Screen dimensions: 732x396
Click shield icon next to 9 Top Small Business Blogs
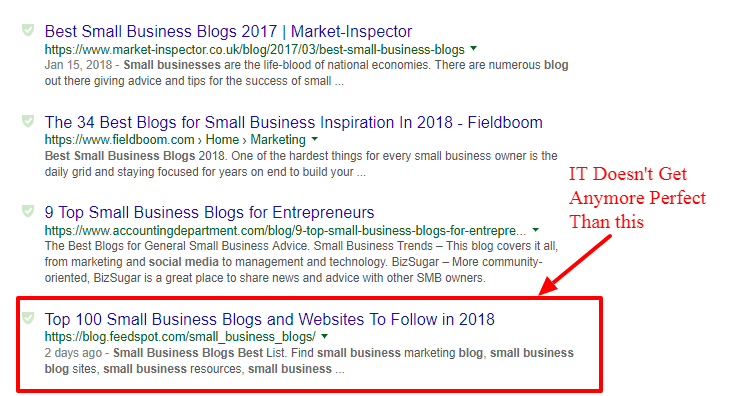(28, 211)
